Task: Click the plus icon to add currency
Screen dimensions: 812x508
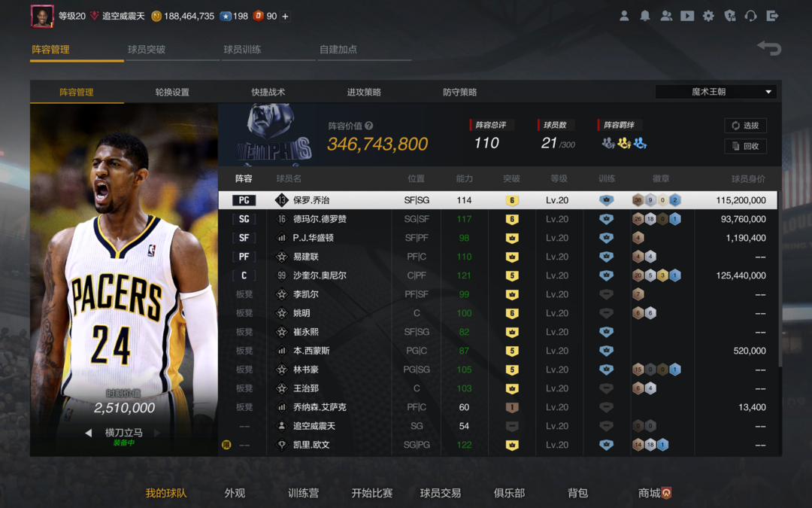Action: pyautogui.click(x=285, y=17)
